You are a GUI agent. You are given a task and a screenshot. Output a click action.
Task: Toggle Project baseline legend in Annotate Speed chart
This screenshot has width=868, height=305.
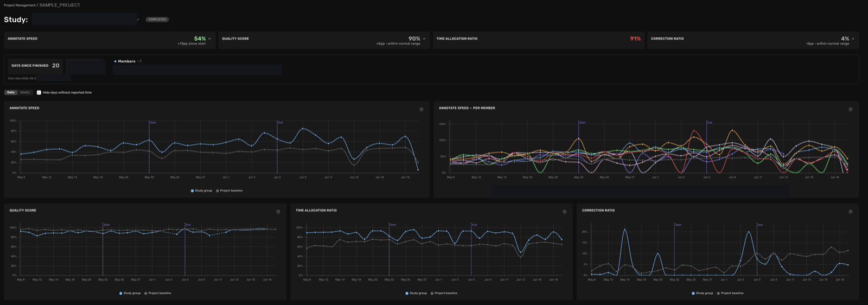(229, 190)
